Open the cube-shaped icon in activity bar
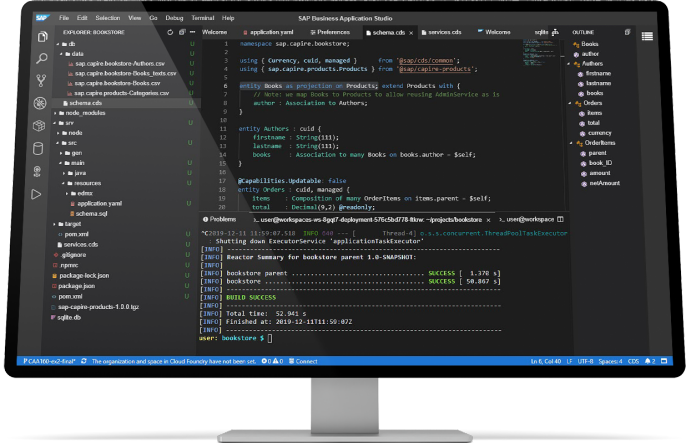Screen dimensions: 686x443 [x=39, y=126]
